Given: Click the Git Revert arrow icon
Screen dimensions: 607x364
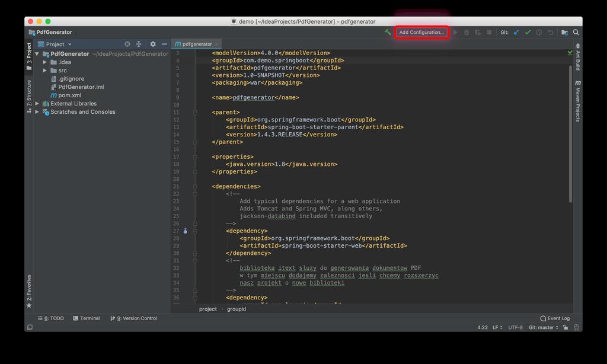Looking at the screenshot, I should pyautogui.click(x=551, y=33).
